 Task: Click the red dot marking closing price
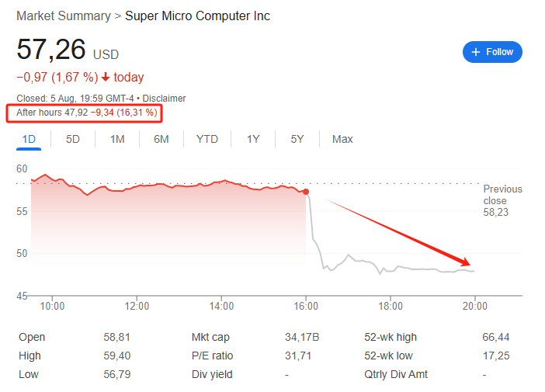point(306,191)
